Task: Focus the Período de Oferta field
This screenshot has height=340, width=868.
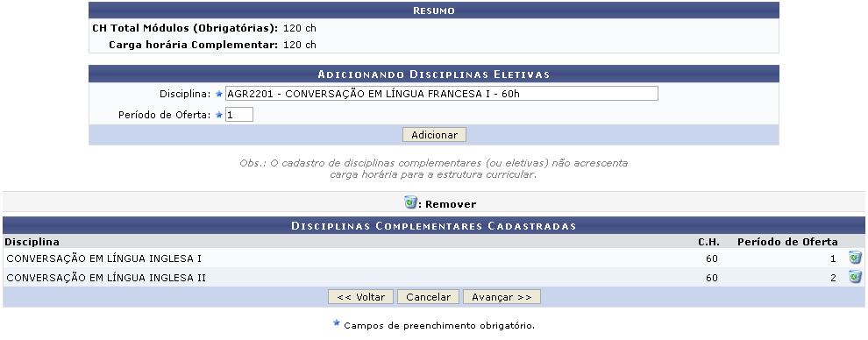Action: tap(239, 115)
